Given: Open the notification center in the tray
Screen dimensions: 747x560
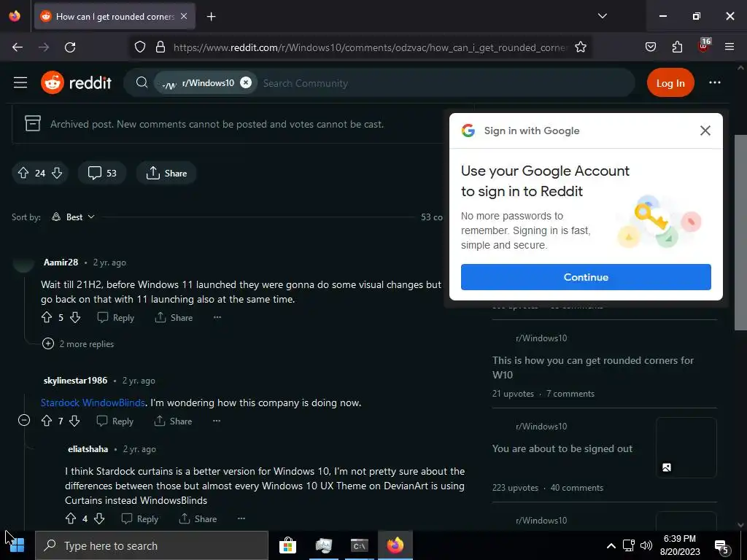Looking at the screenshot, I should [721, 547].
